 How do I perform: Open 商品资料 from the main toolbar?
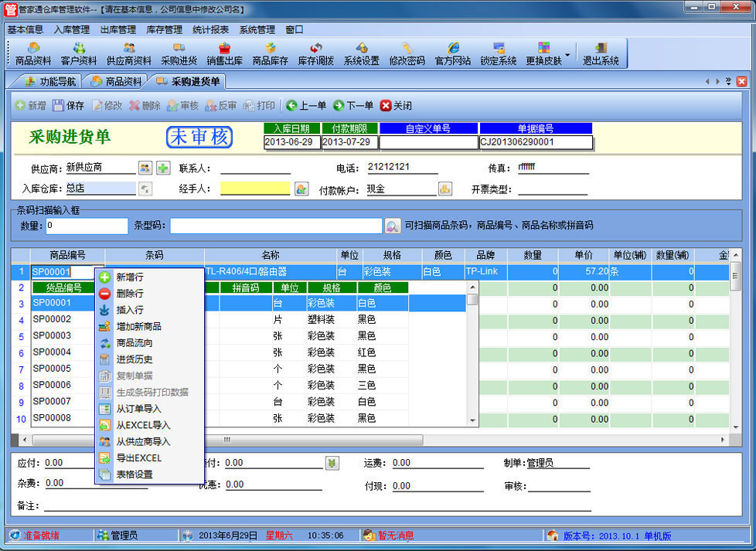click(33, 53)
